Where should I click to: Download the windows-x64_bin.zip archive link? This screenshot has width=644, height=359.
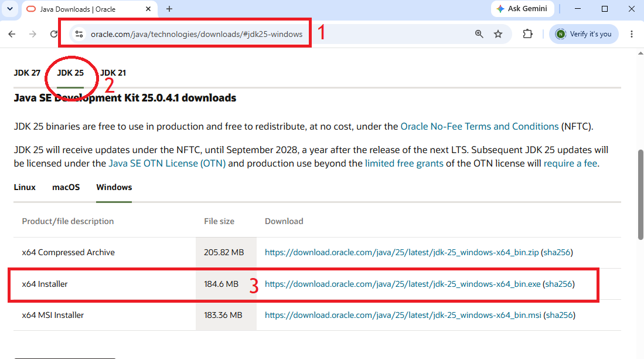point(401,252)
